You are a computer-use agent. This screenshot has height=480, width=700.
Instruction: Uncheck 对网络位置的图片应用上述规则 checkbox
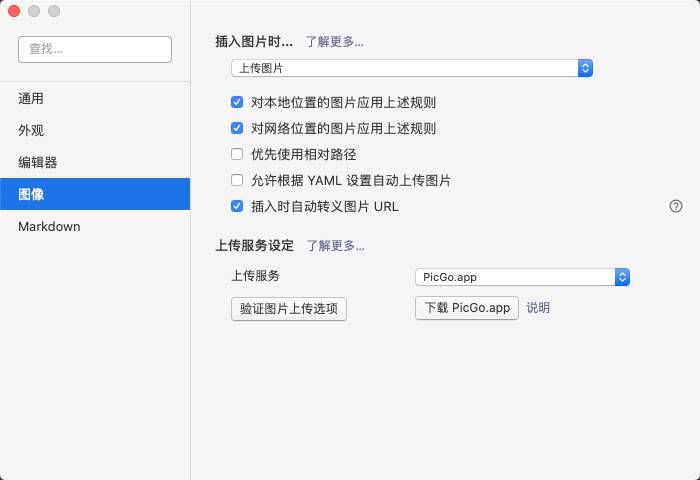[237, 129]
